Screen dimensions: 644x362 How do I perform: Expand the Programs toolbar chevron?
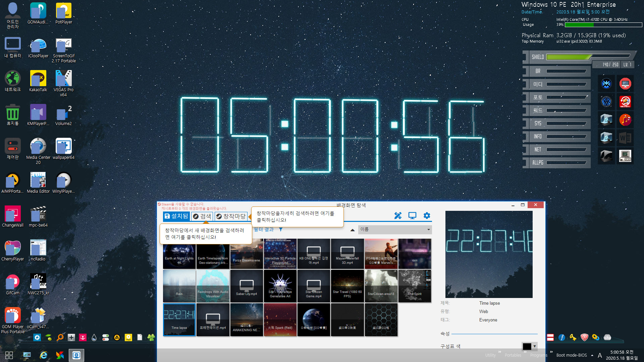pyautogui.click(x=551, y=352)
